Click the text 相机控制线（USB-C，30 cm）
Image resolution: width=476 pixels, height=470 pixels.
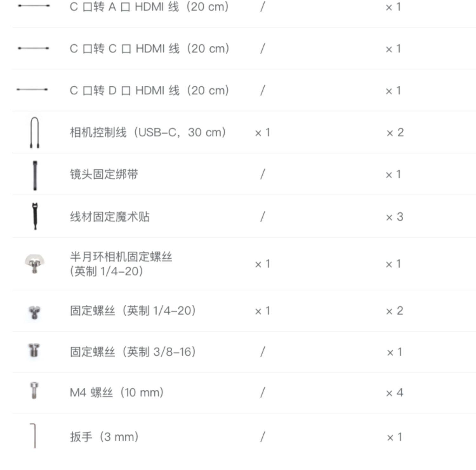pos(148,132)
